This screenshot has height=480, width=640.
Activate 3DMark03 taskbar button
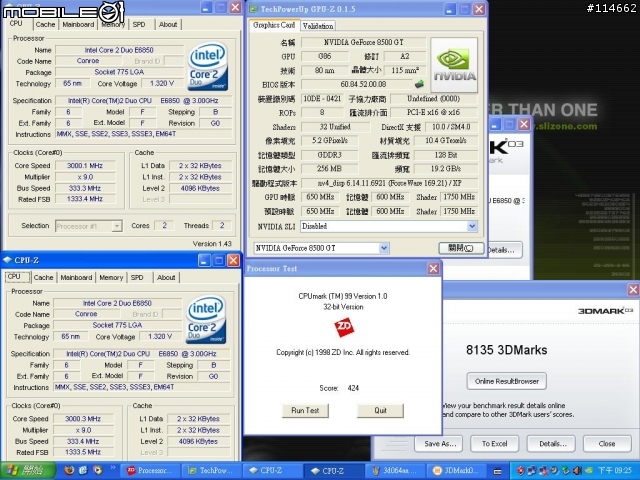456,471
